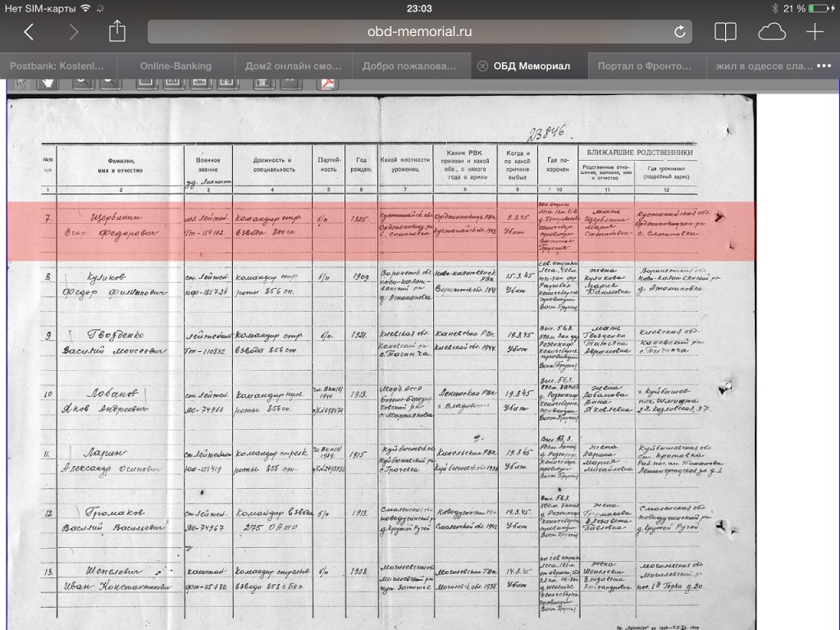The image size is (840, 630).
Task: Open the Share sheet icon
Action: pos(117,31)
